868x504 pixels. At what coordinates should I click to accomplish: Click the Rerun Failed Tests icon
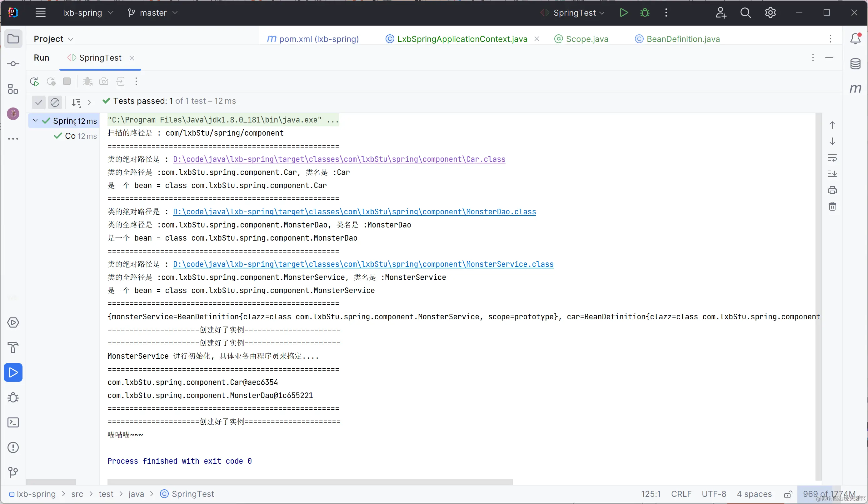[51, 82]
